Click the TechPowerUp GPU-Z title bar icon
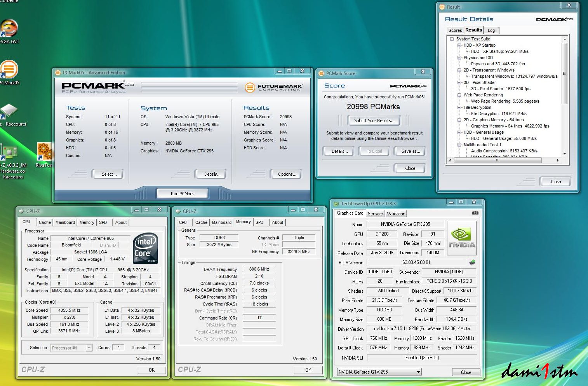The image size is (588, 386). point(336,204)
